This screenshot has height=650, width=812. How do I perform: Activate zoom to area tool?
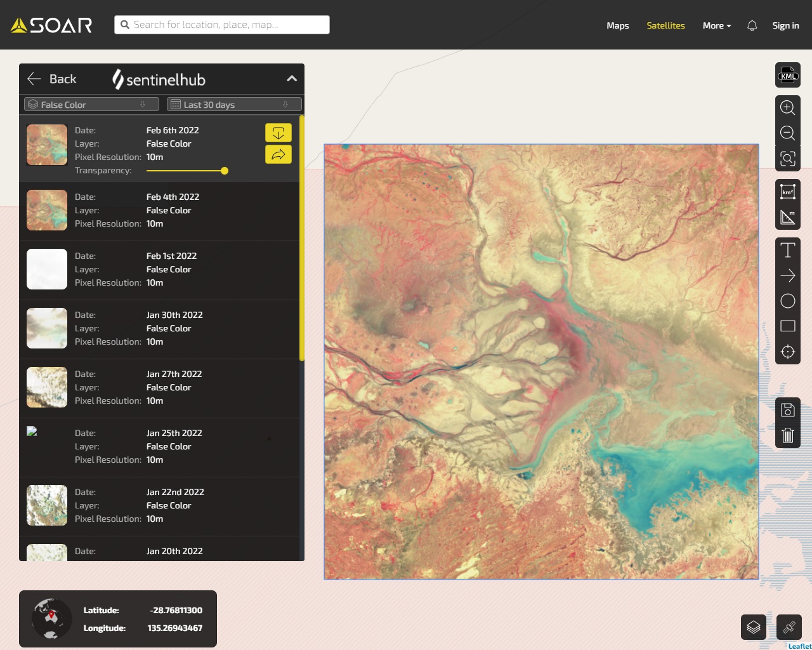(x=788, y=158)
